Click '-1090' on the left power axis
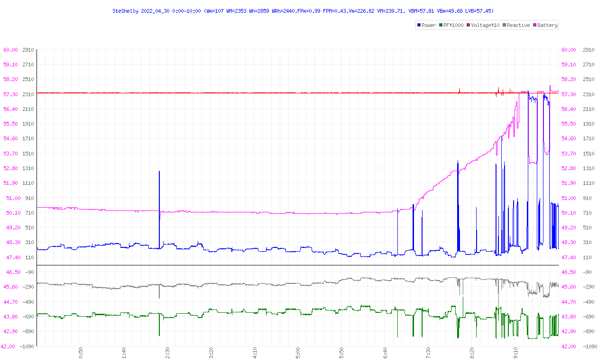The image size is (607, 364). click(27, 346)
